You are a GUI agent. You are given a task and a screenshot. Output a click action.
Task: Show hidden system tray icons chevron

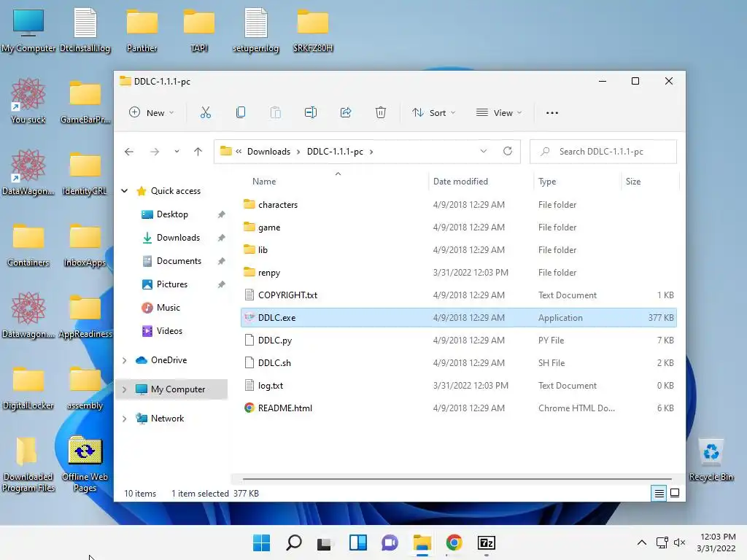pyautogui.click(x=642, y=542)
